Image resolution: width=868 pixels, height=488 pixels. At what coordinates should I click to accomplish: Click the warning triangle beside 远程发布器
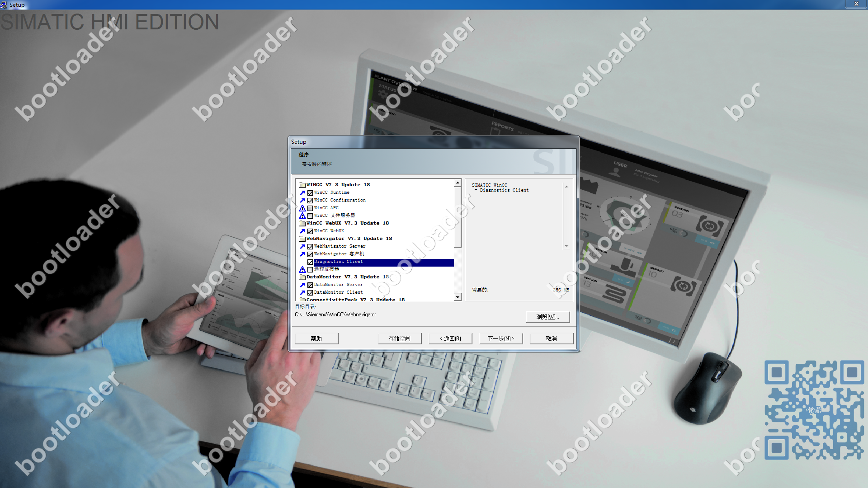point(302,269)
